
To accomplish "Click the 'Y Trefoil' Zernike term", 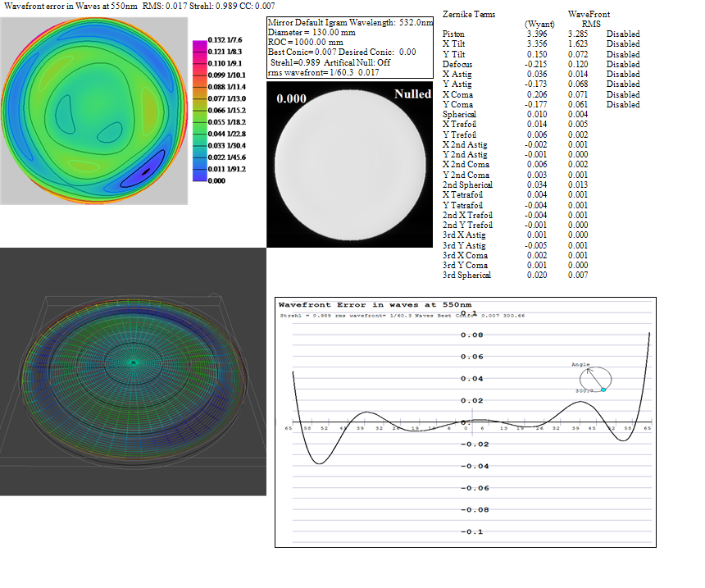I will point(459,135).
